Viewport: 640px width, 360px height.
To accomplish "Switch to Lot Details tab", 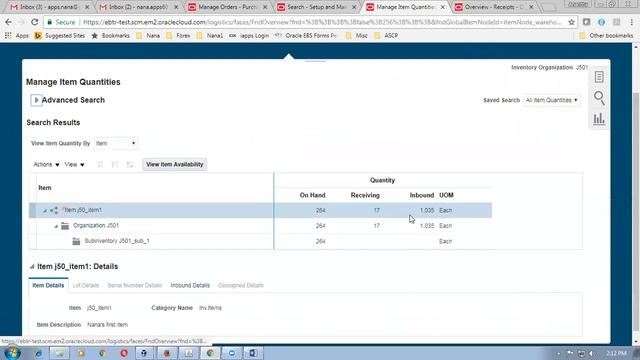I will [86, 285].
